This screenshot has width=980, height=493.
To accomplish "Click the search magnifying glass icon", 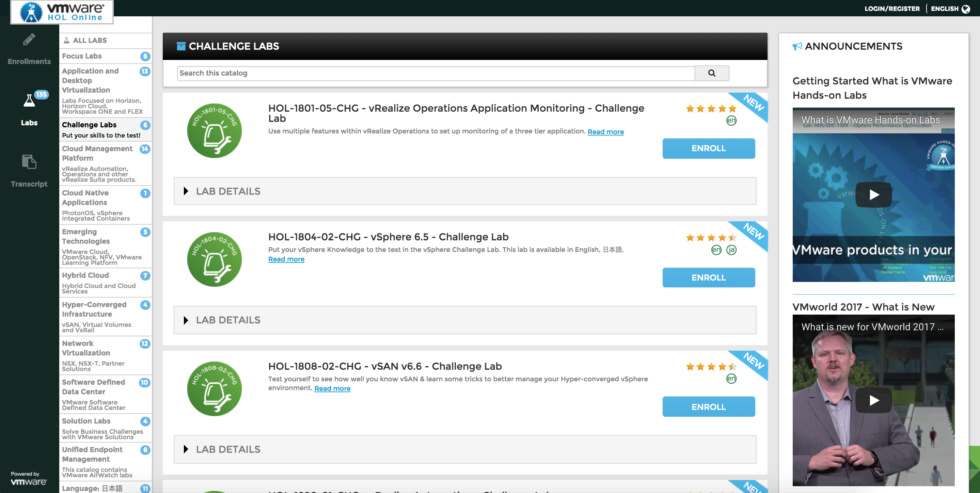I will coord(711,73).
